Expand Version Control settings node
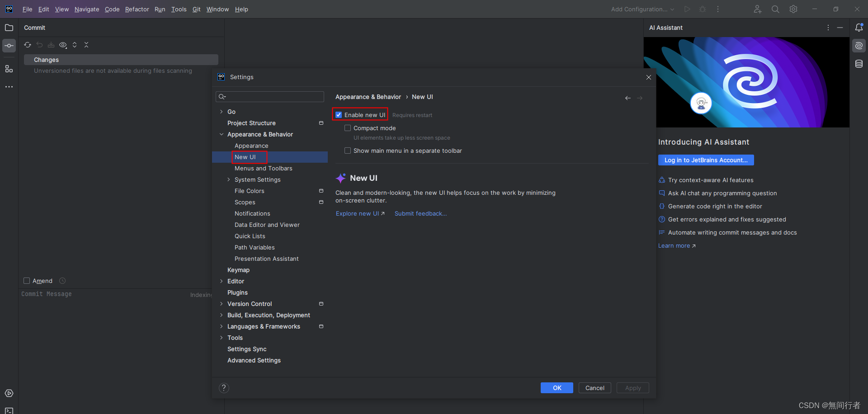 (221, 304)
